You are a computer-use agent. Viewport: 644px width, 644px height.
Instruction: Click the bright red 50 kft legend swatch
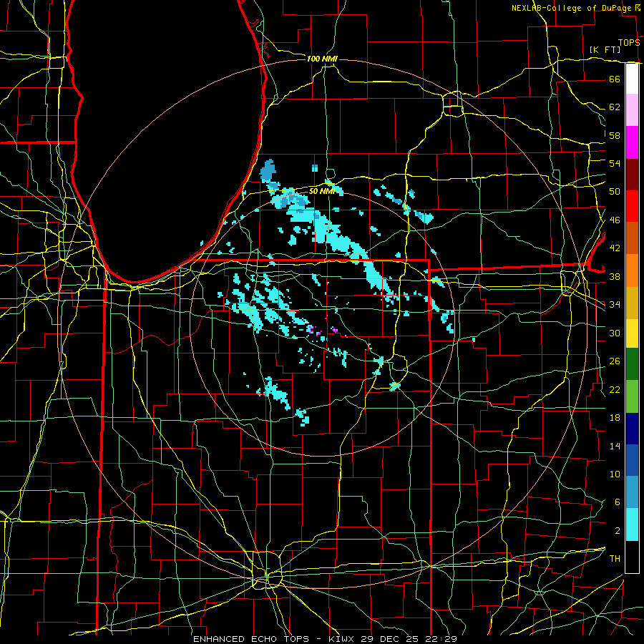[x=632, y=206]
